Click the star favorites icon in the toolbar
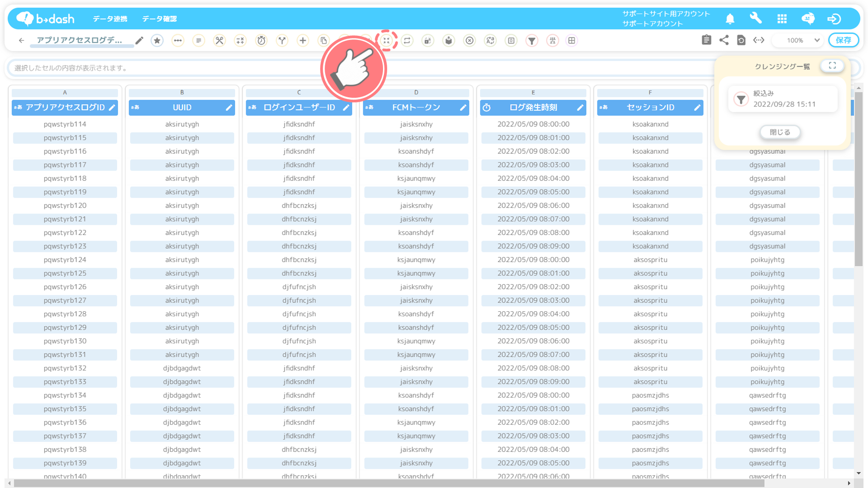868x488 pixels. point(157,40)
